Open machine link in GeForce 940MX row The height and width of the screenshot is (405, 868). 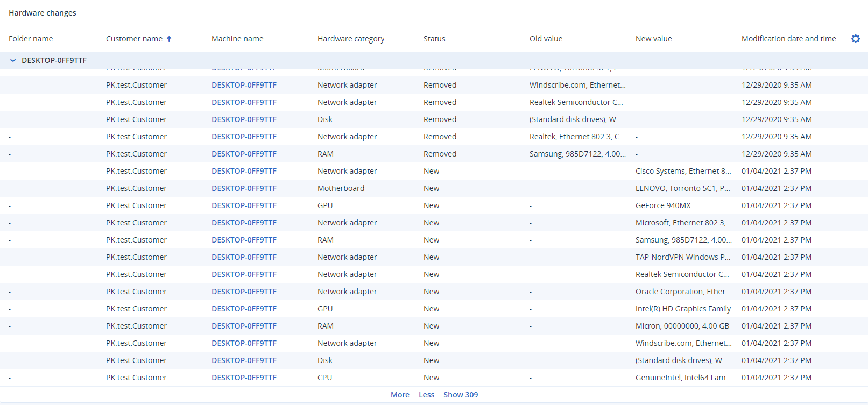coord(244,205)
